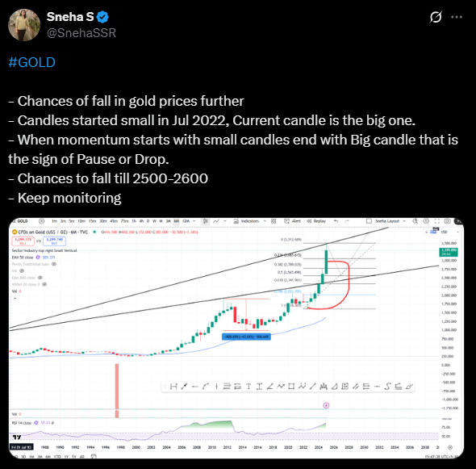Screen dimensions: 476x469
Task: Select the 1h timeframe
Action: coord(134,221)
